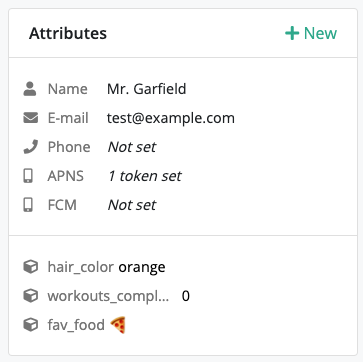Click the pizza emoji fav_food value
The width and height of the screenshot is (363, 362).
point(118,325)
